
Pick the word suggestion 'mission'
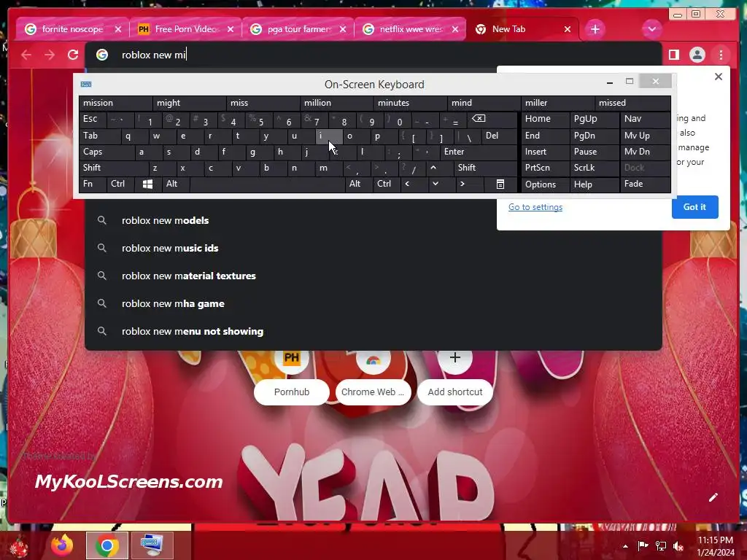coord(115,103)
